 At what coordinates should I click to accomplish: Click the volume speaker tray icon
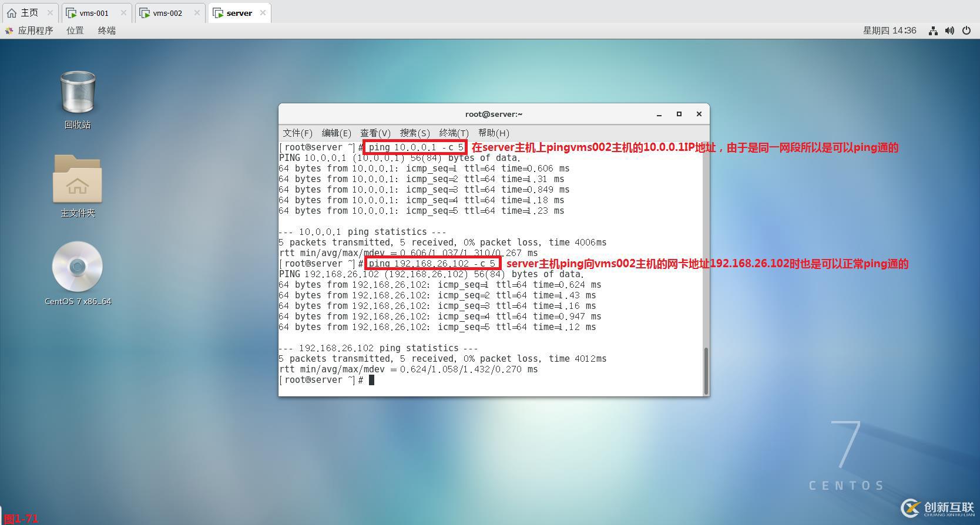click(949, 31)
